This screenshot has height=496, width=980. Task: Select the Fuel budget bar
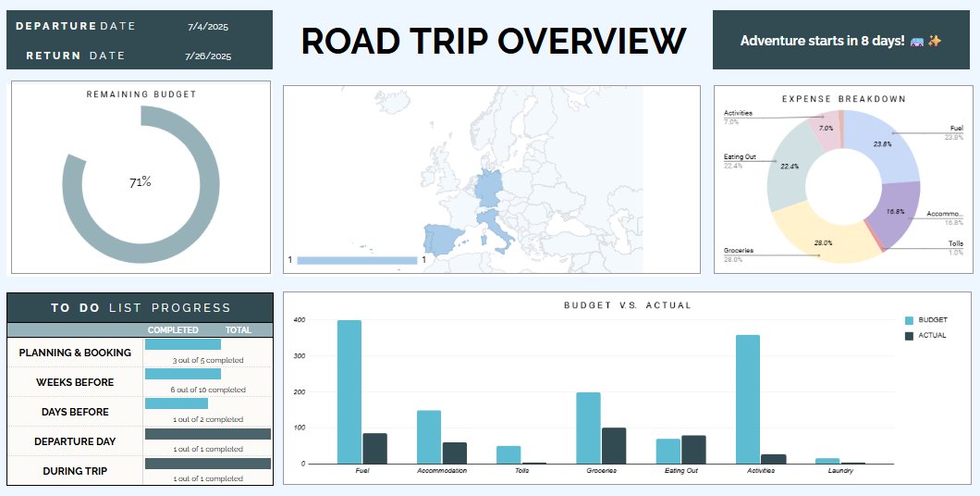coord(349,392)
